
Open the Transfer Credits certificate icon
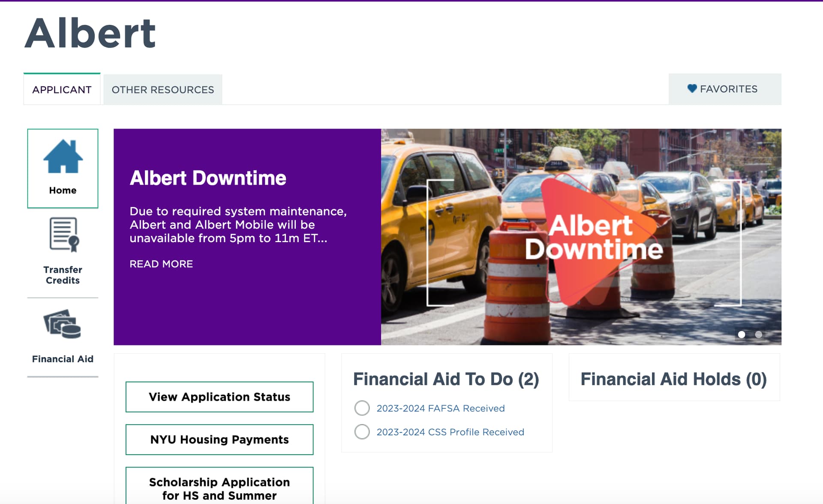(63, 234)
